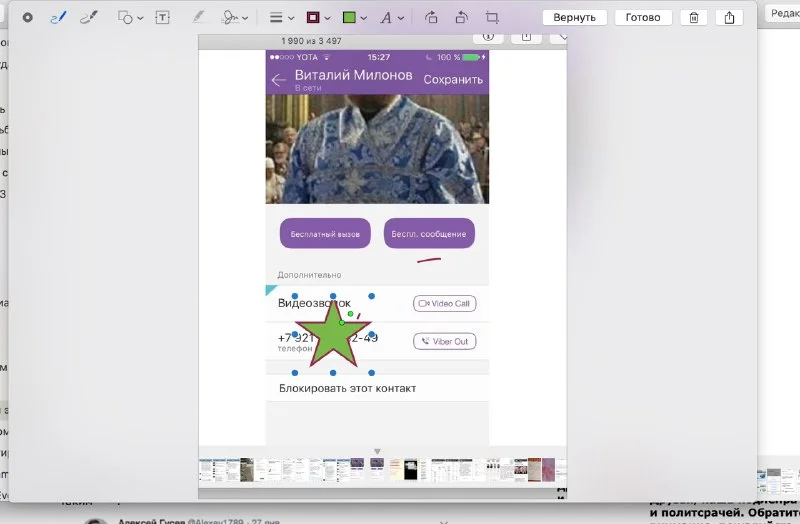The width and height of the screenshot is (800, 524).
Task: Insert a text box with Text tool
Action: 163,18
